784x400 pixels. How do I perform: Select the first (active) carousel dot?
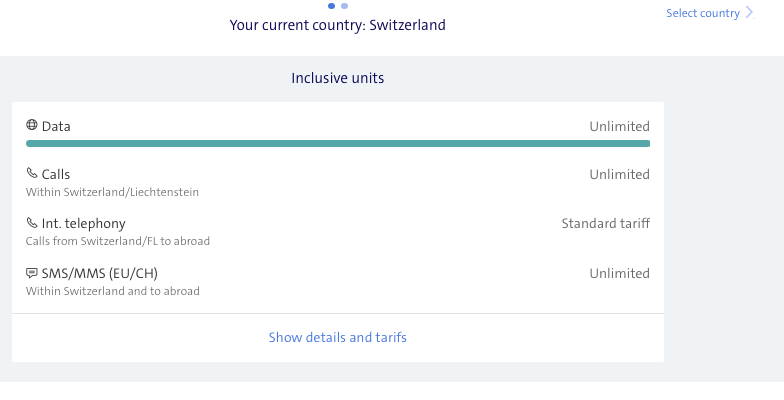click(332, 5)
